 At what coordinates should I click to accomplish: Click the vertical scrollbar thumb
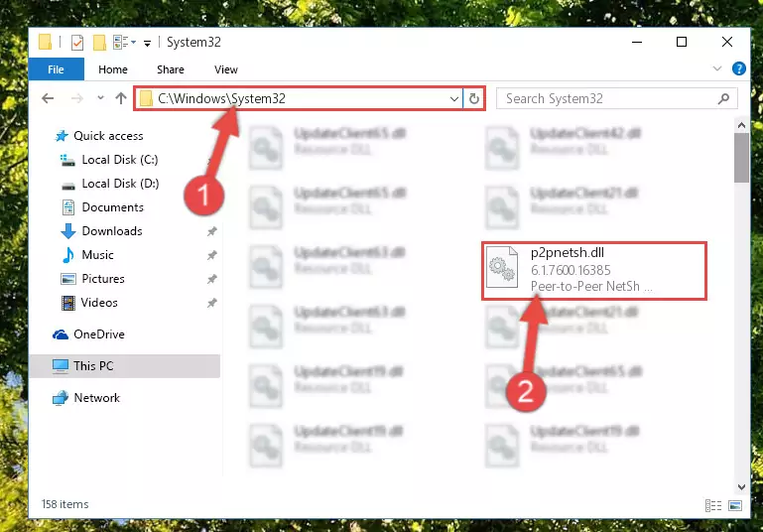click(741, 158)
